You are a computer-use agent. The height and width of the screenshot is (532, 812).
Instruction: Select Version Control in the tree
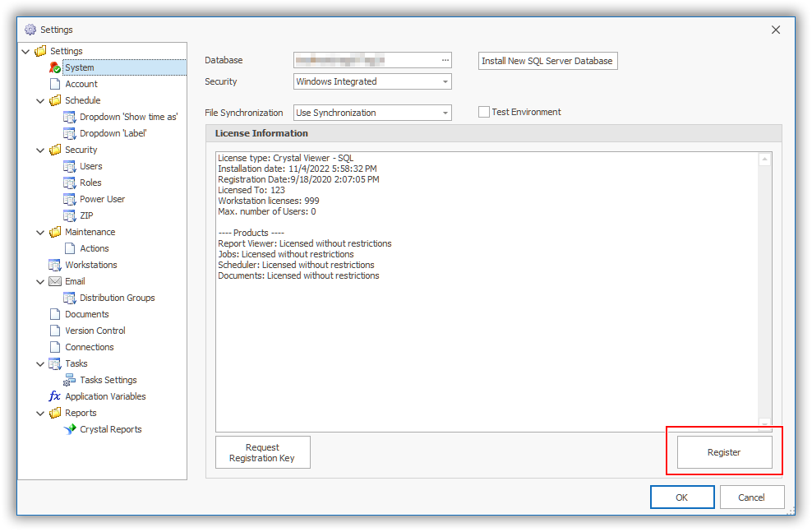(95, 331)
